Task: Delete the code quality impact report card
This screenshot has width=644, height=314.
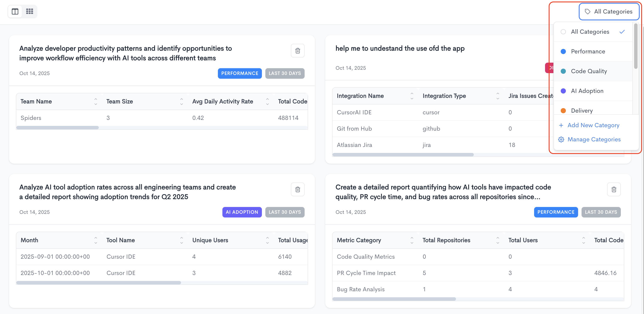Action: coord(614,189)
